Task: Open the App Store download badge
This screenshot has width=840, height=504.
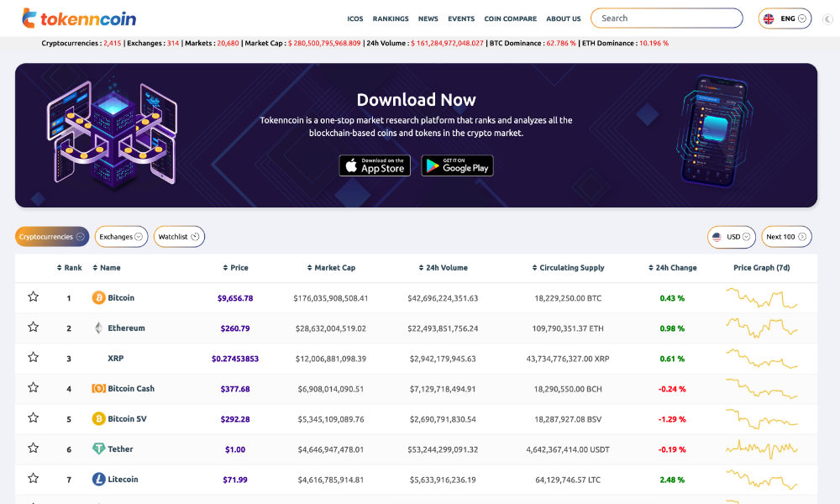Action: [x=375, y=165]
